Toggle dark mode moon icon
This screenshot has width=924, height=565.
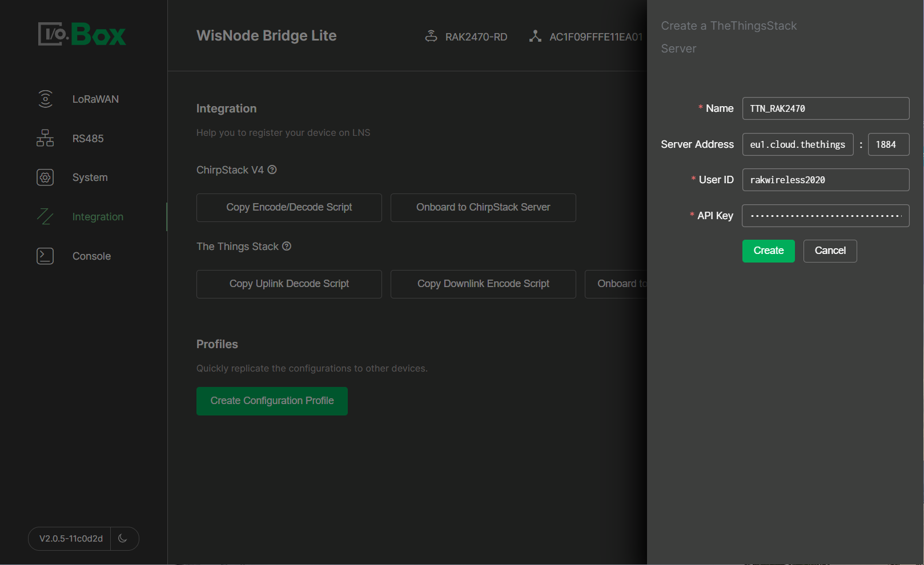[x=123, y=538]
